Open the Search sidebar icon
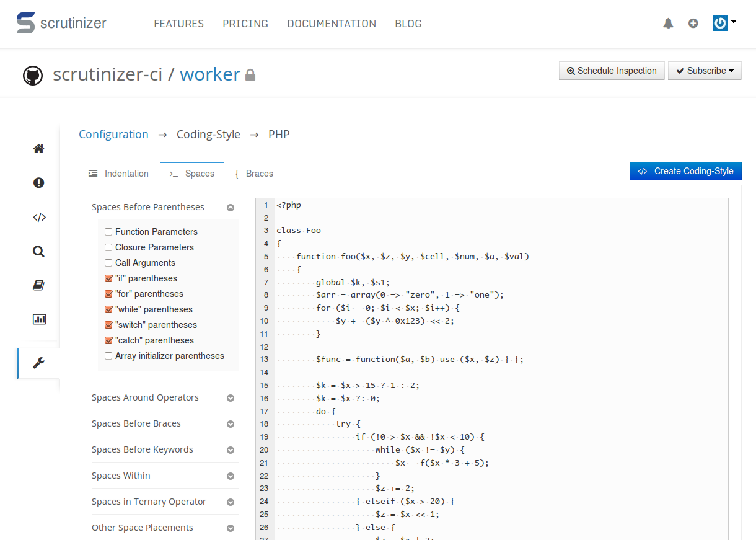756x540 pixels. coord(38,251)
